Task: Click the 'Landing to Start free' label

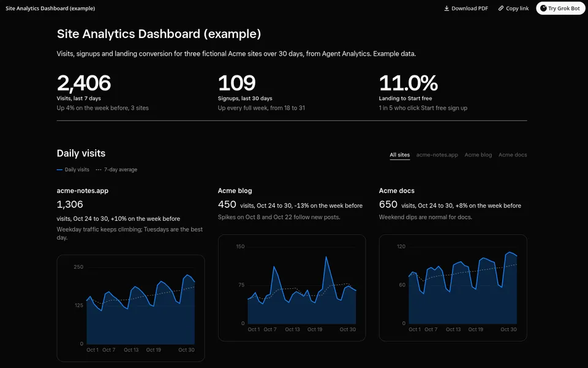Action: (x=405, y=98)
